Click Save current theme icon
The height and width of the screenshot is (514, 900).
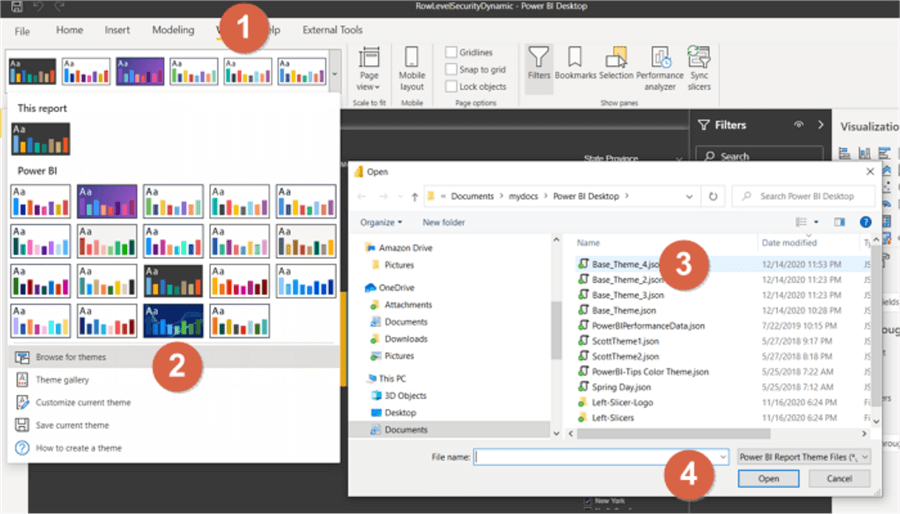22,425
